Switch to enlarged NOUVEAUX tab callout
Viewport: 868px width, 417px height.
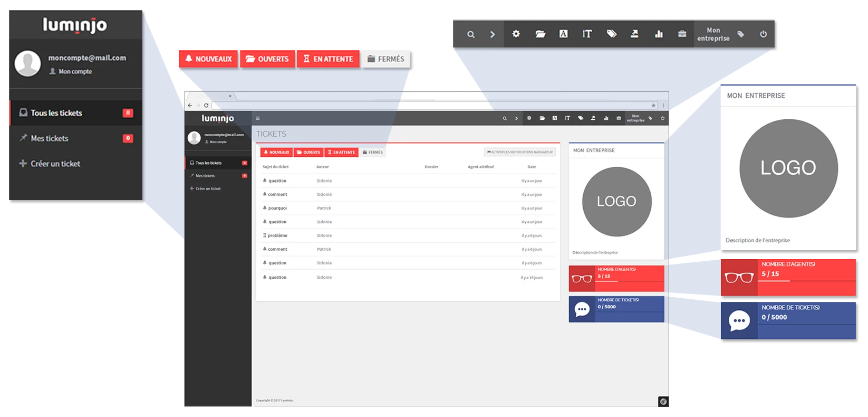tap(208, 59)
